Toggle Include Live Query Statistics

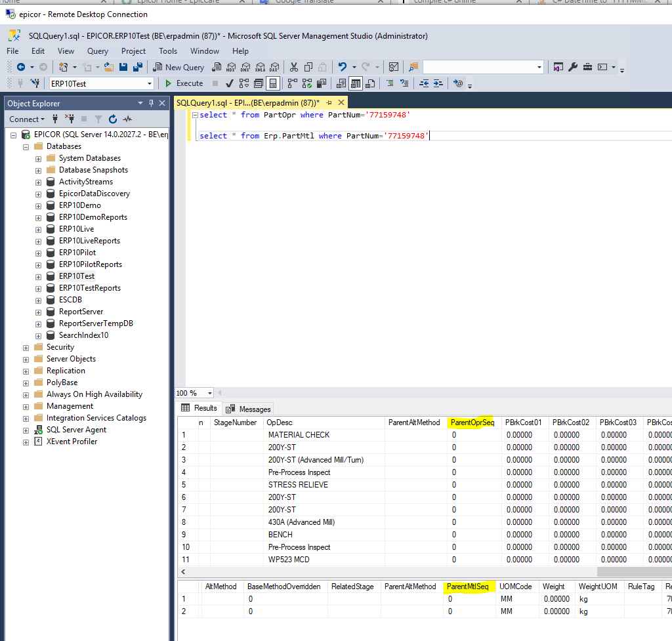[x=307, y=83]
